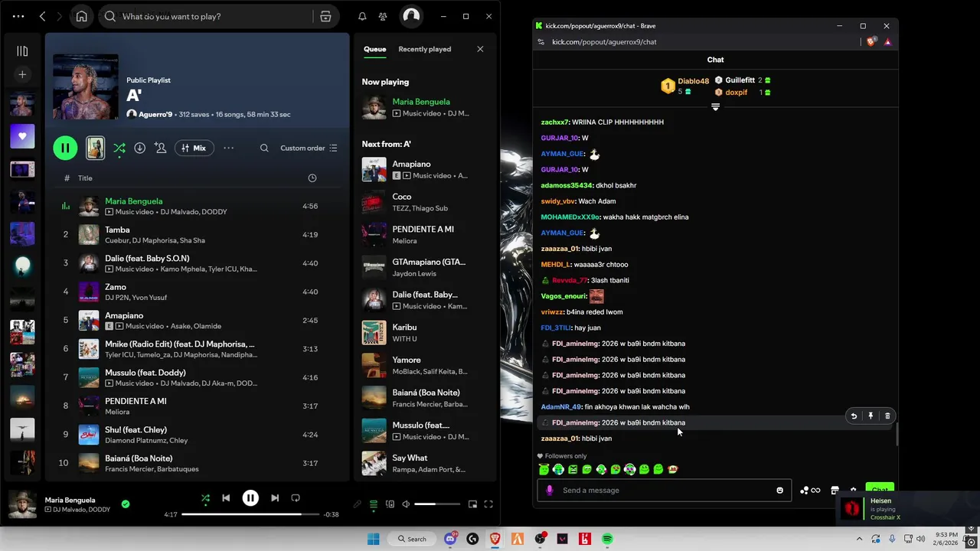980x551 pixels.
Task: Mute Spotify speaker icon
Action: (406, 504)
